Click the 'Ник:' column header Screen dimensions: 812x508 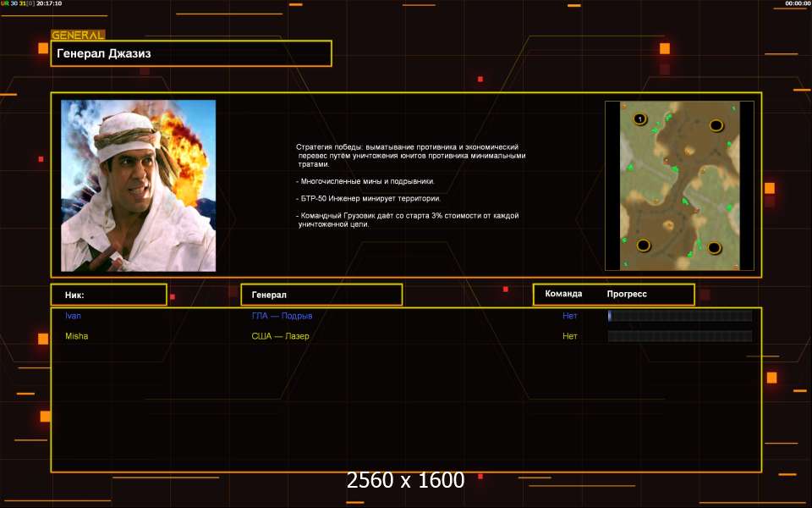pyautogui.click(x=109, y=295)
